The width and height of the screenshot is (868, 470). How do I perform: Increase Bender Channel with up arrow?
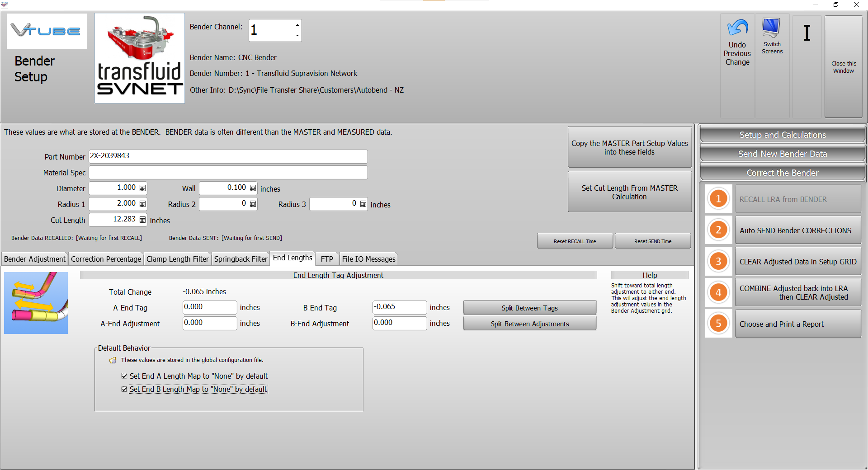[297, 25]
